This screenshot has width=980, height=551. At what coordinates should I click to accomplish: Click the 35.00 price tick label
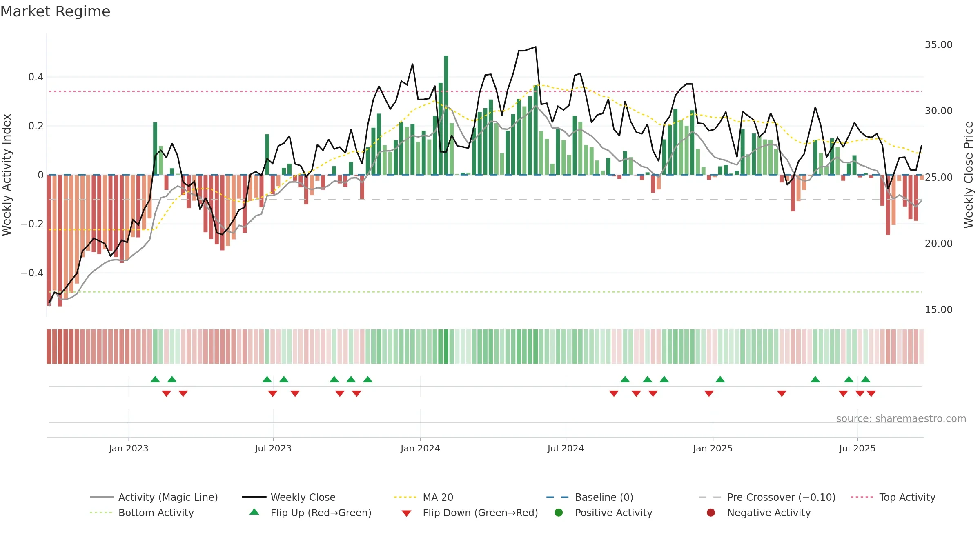point(938,45)
